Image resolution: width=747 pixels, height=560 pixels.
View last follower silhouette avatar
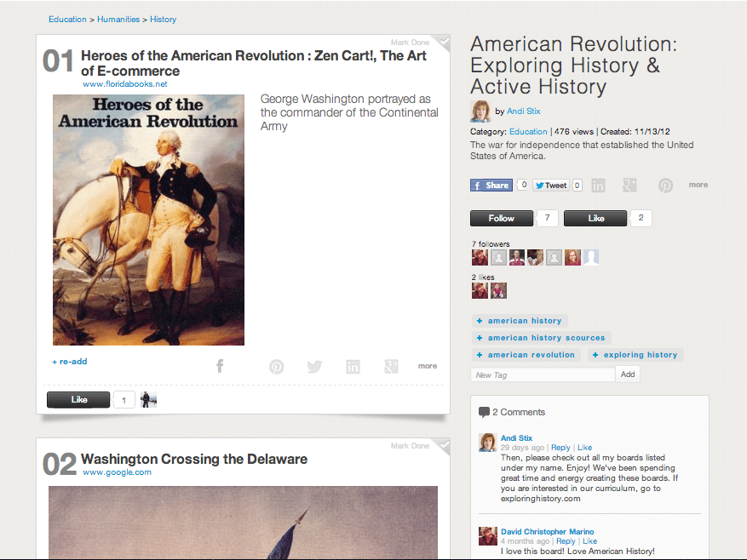(x=591, y=258)
